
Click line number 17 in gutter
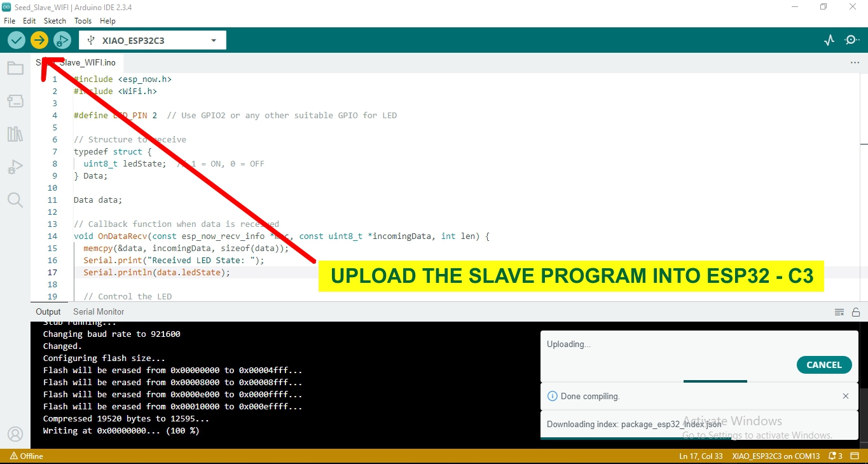pos(52,272)
